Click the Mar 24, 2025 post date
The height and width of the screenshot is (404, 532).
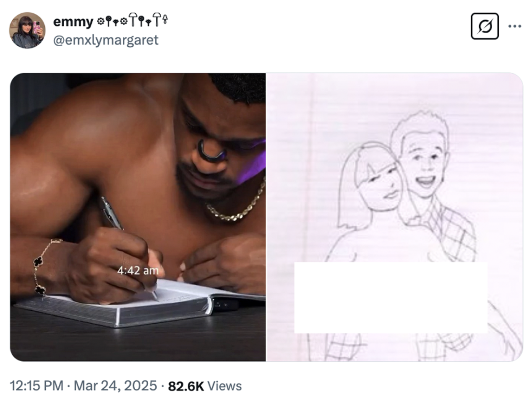click(115, 386)
